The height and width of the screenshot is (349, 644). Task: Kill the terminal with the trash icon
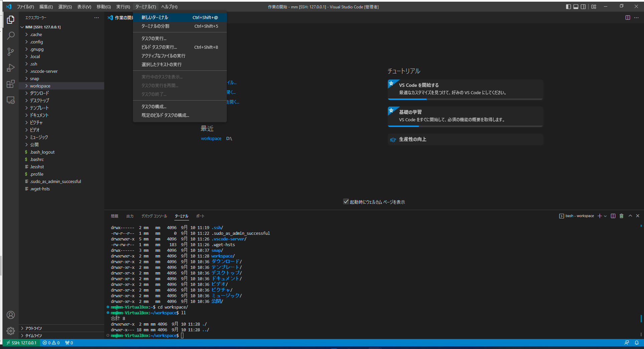tap(621, 216)
